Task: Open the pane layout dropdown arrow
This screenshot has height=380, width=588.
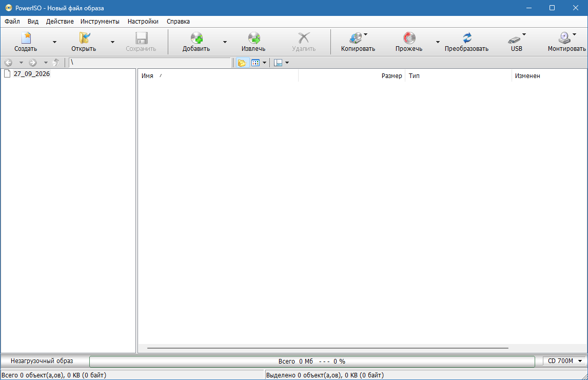Action: point(287,63)
